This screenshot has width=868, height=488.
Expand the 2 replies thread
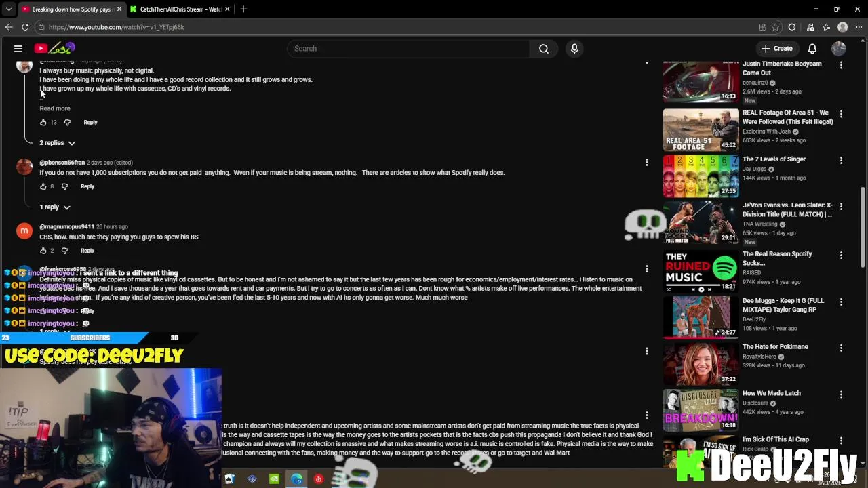57,143
